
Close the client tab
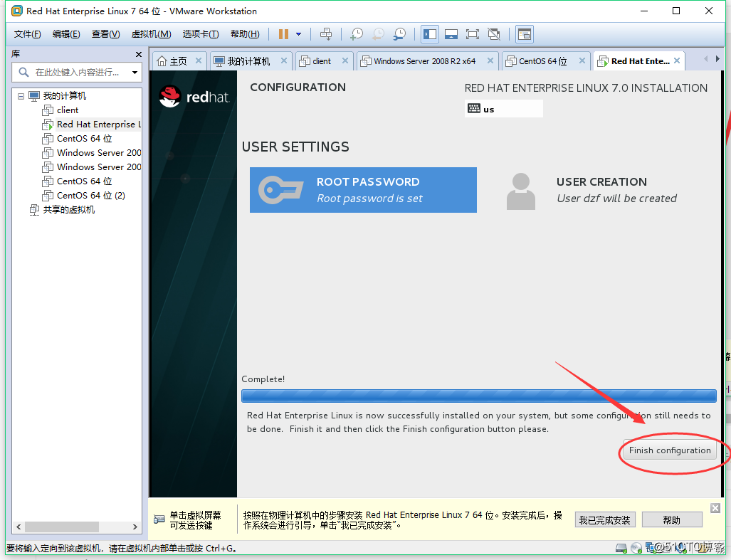tap(345, 60)
